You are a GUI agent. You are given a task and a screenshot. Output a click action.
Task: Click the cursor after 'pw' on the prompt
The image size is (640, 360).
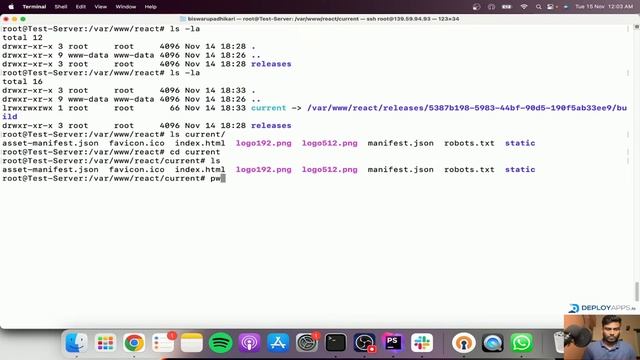click(x=223, y=178)
